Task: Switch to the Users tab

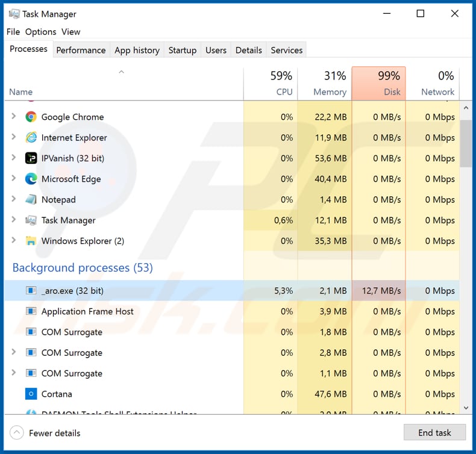Action: (x=216, y=50)
